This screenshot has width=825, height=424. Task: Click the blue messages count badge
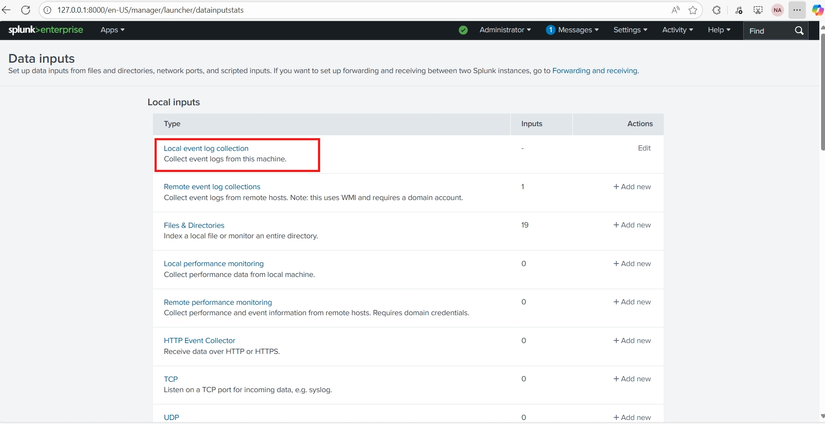point(550,30)
